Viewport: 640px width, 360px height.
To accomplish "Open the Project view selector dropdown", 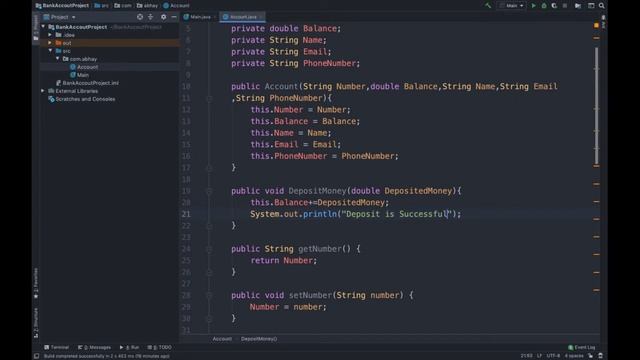I will click(60, 17).
